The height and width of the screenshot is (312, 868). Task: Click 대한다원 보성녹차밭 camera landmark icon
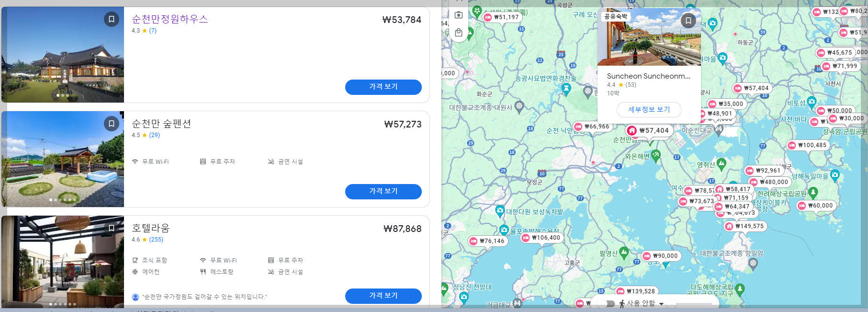click(500, 210)
